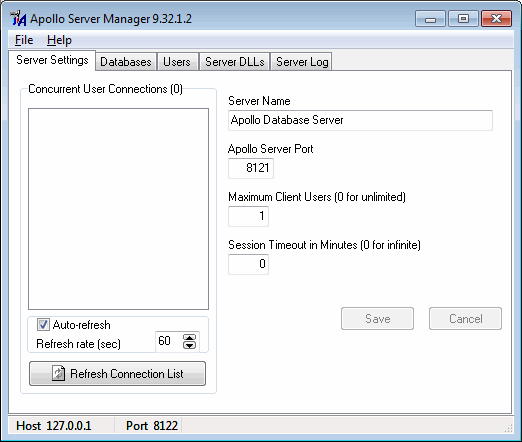Toggle the Auto-refresh checkbox

coord(43,325)
